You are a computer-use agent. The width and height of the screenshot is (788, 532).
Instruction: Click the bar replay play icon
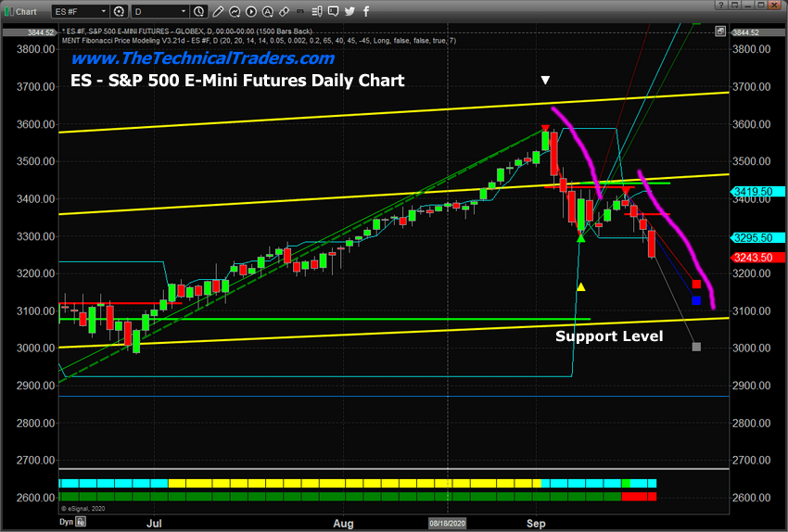pos(251,11)
